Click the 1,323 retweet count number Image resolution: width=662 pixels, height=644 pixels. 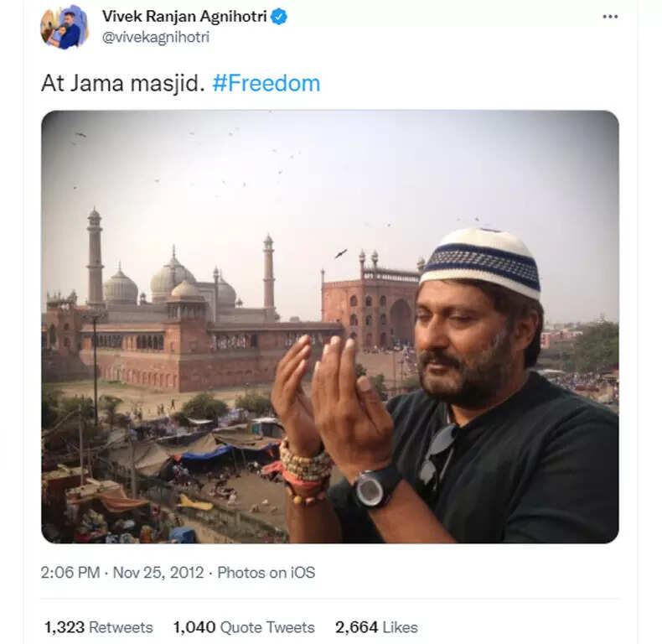(x=65, y=627)
